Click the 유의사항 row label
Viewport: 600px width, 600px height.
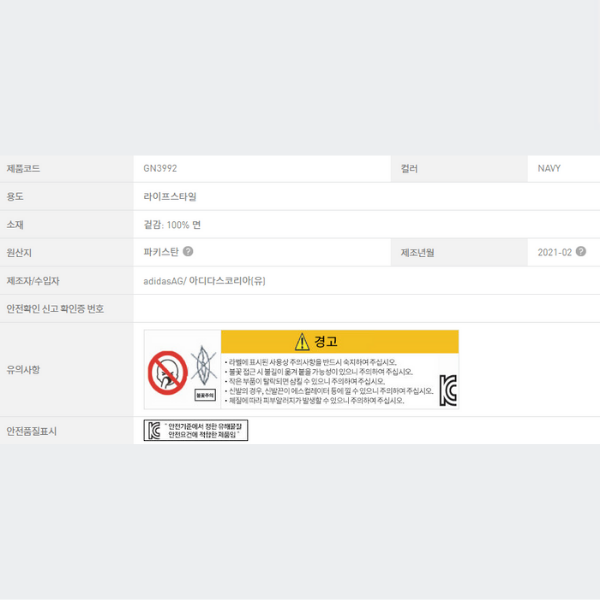[23, 370]
